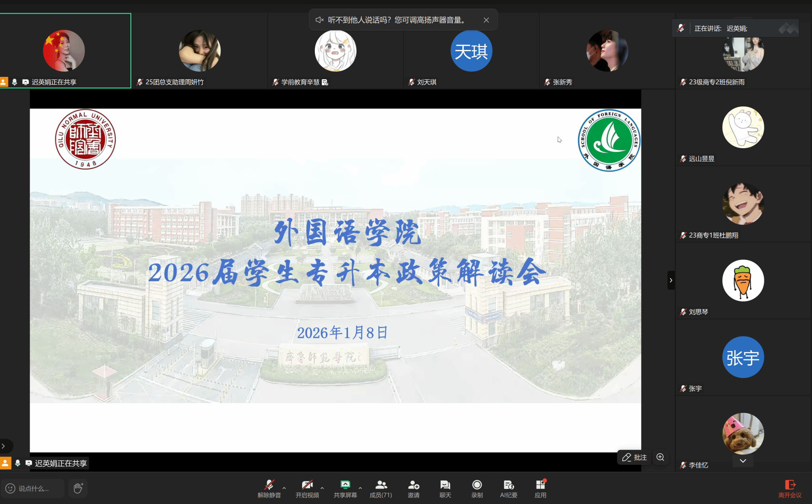812x504 pixels.
Task: Open the 聊天 chat panel
Action: coord(445,489)
